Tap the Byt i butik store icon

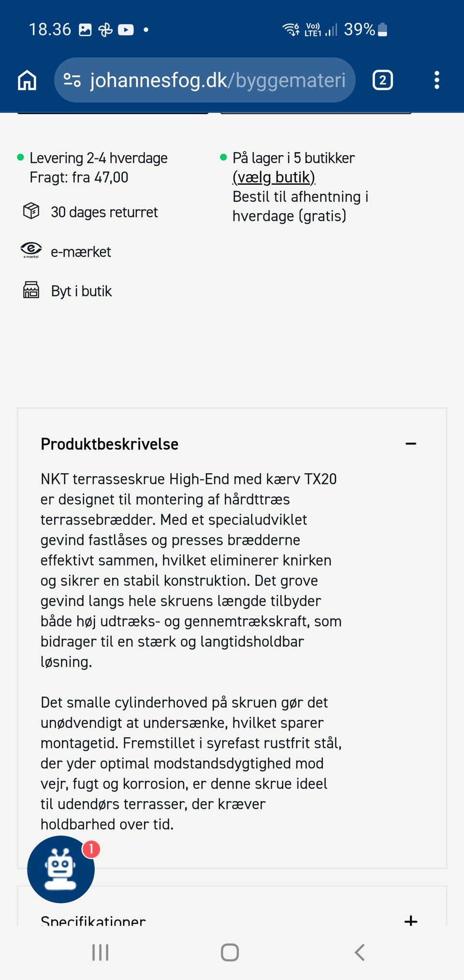[x=31, y=290]
